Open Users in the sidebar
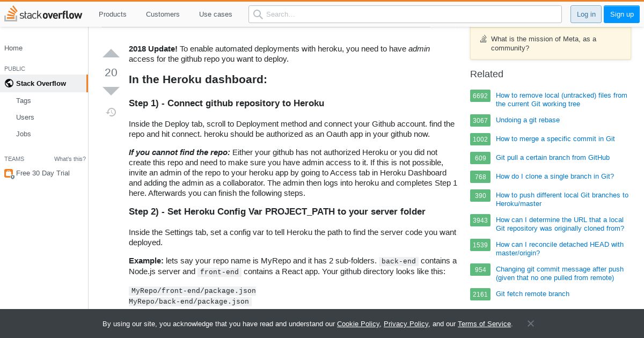Image resolution: width=644 pixels, height=338 pixels. 25,117
